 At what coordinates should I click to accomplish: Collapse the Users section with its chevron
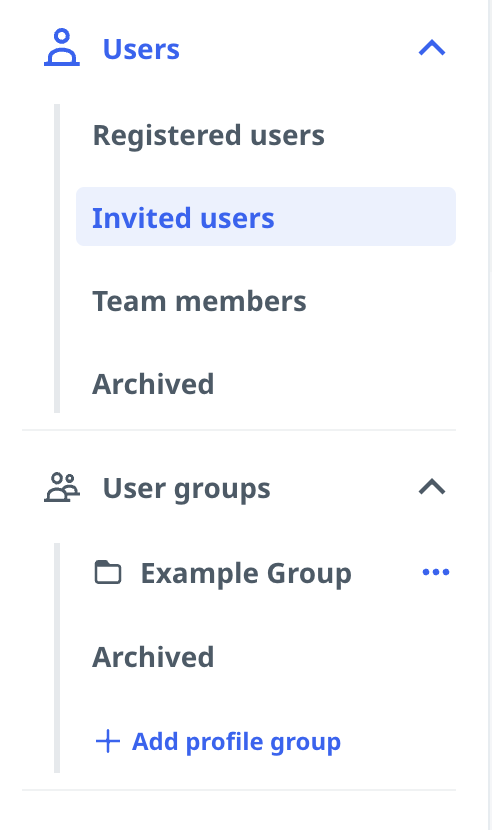[432, 48]
